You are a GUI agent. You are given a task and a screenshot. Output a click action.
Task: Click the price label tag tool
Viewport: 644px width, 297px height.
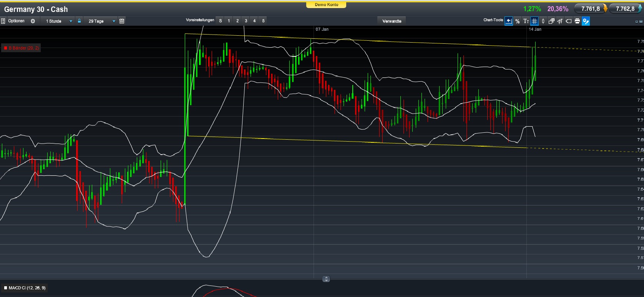pyautogui.click(x=569, y=21)
